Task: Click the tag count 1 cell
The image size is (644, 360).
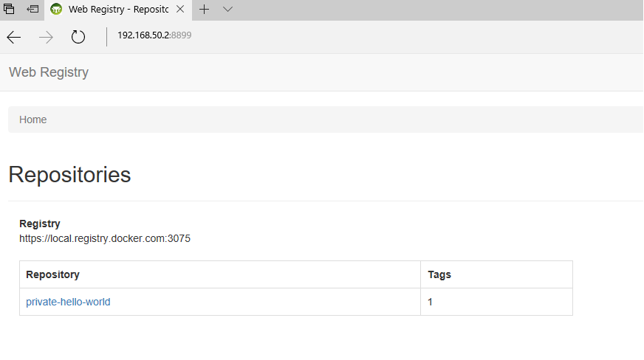Action: 430,302
